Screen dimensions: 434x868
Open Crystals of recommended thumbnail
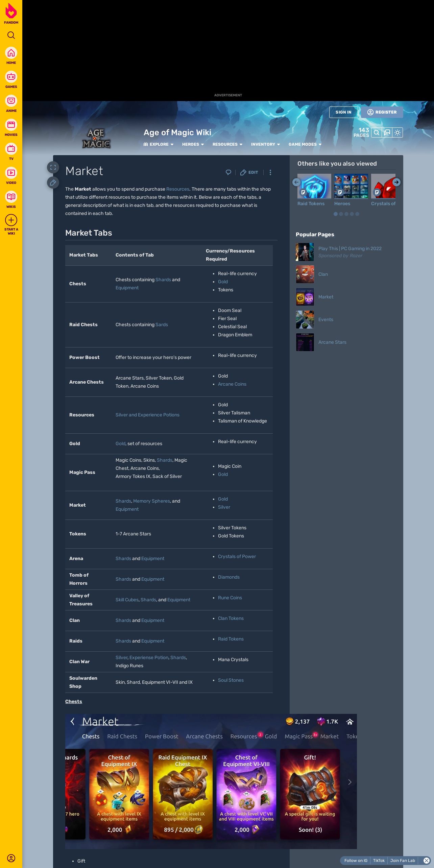(x=383, y=186)
